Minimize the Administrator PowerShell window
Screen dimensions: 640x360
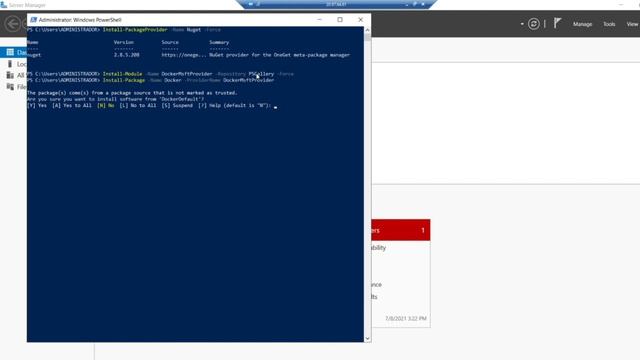coord(320,20)
